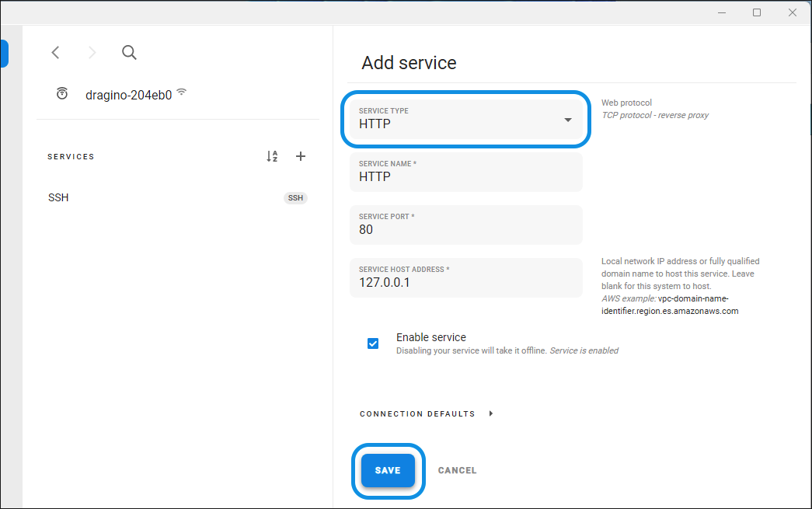Go back using the left chevron
The width and height of the screenshot is (812, 509).
coord(55,52)
